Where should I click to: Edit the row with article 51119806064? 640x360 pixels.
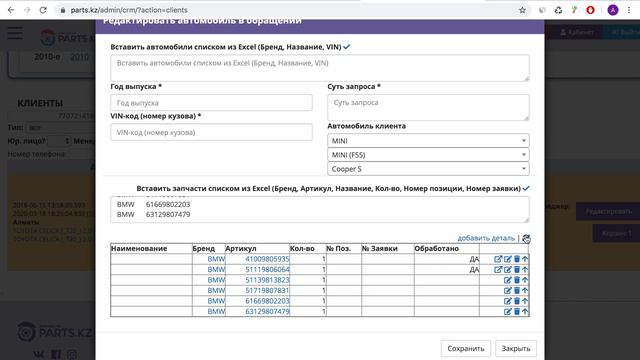pyautogui.click(x=507, y=270)
